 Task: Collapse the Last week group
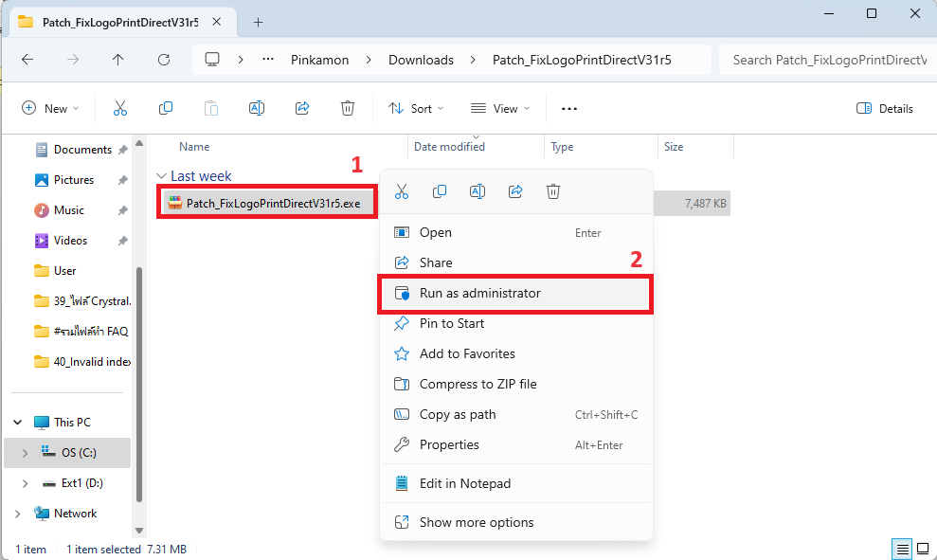point(162,176)
